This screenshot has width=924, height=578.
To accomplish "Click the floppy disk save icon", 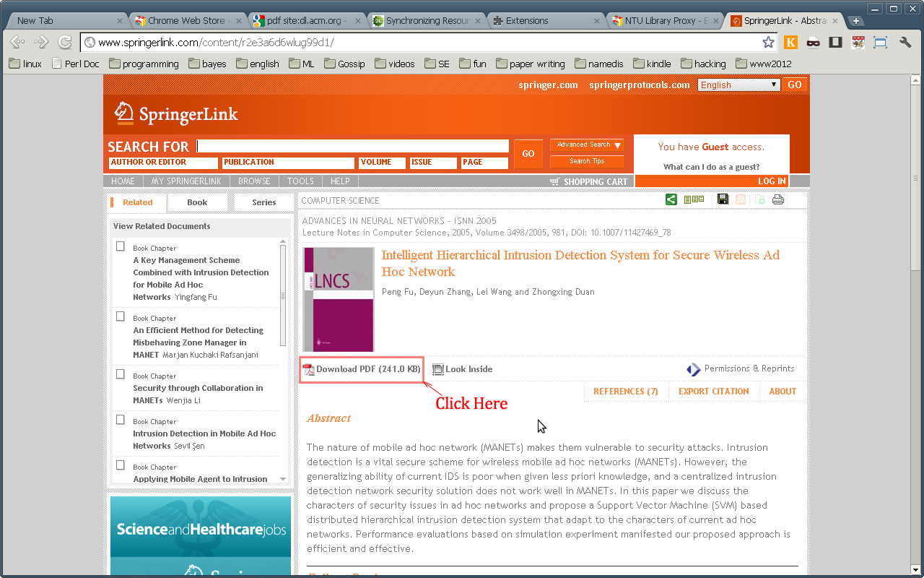I will (723, 200).
